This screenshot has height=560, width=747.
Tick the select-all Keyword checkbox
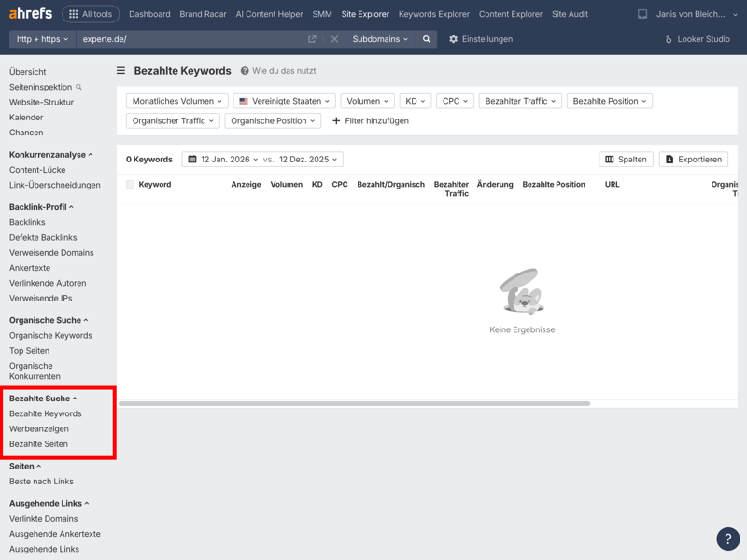(131, 185)
